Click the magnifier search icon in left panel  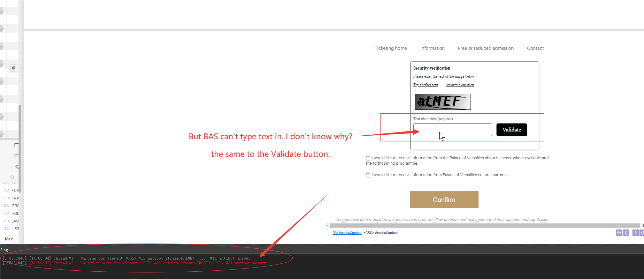[12, 177]
